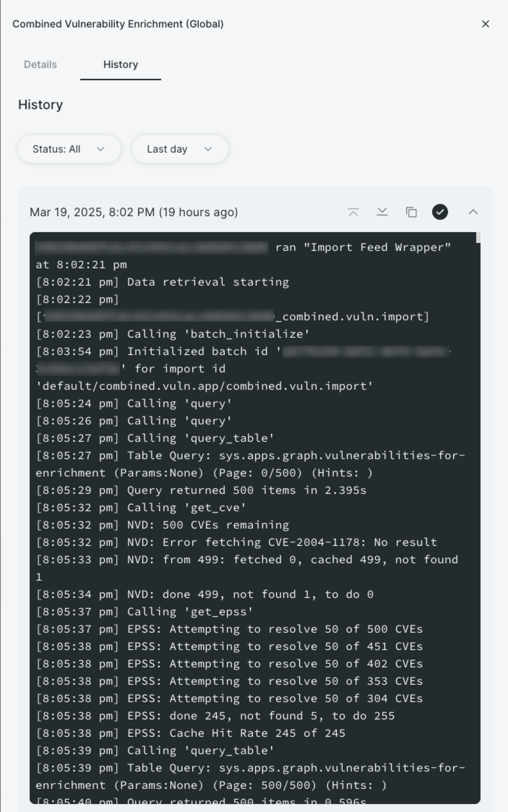The image size is (508, 812).
Task: Click the "Data retrieval starting" log line
Action: click(x=163, y=282)
